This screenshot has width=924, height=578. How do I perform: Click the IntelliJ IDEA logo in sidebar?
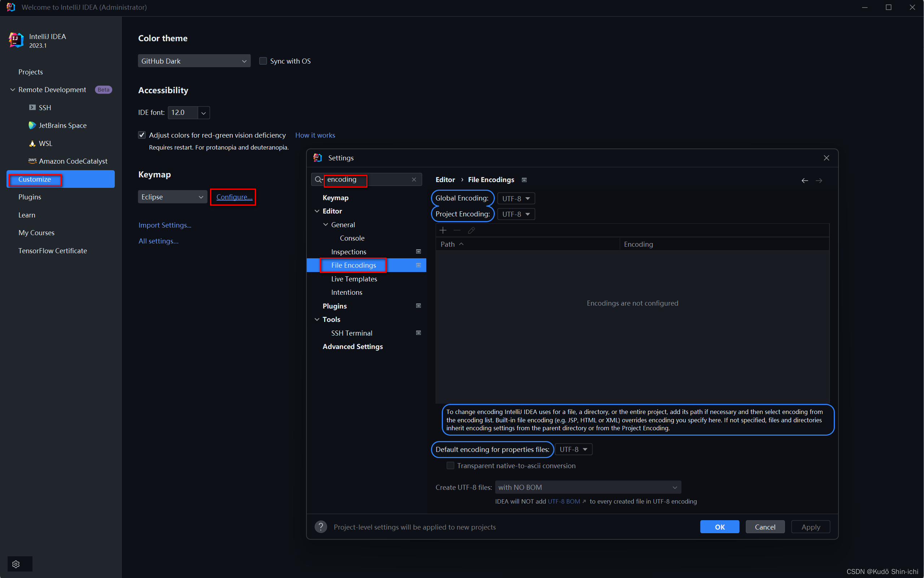coord(16,40)
